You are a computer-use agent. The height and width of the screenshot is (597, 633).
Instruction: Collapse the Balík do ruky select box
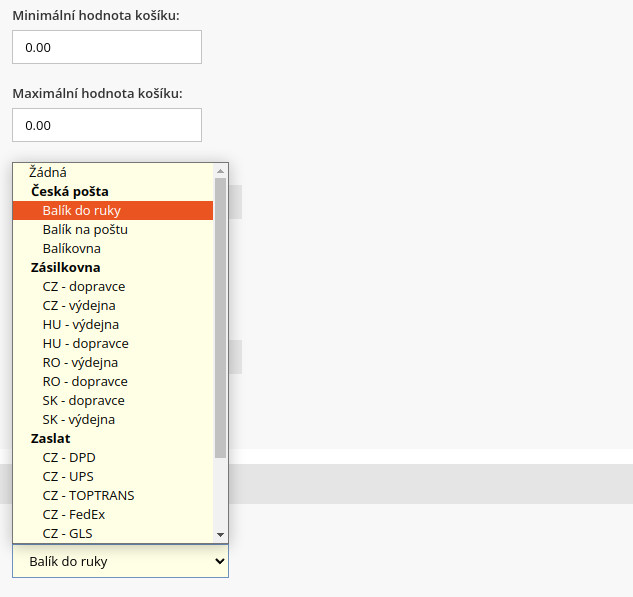pyautogui.click(x=120, y=561)
